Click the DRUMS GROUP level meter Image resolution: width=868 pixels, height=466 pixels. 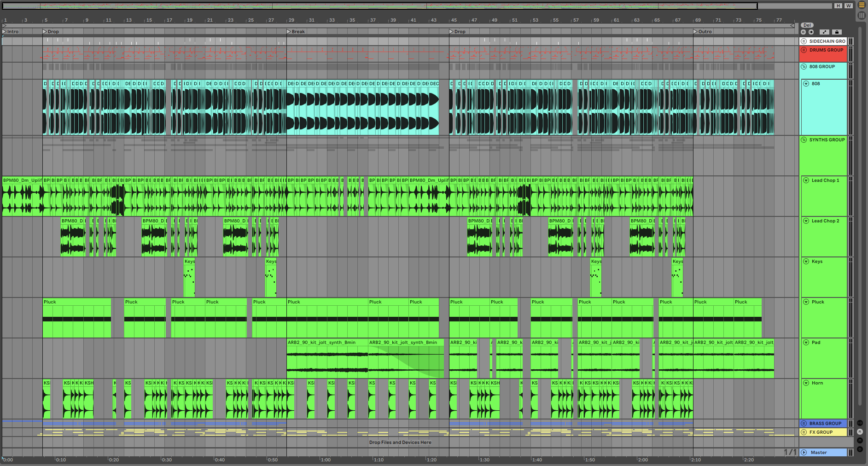(851, 54)
